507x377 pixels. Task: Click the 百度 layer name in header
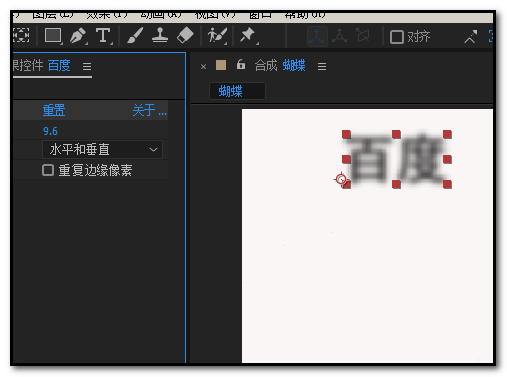[x=59, y=65]
